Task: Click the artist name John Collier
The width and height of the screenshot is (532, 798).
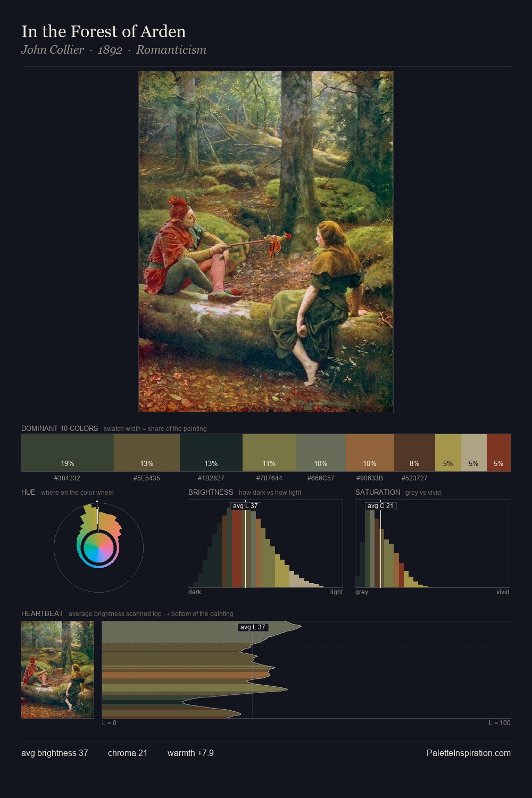Action: [53, 50]
